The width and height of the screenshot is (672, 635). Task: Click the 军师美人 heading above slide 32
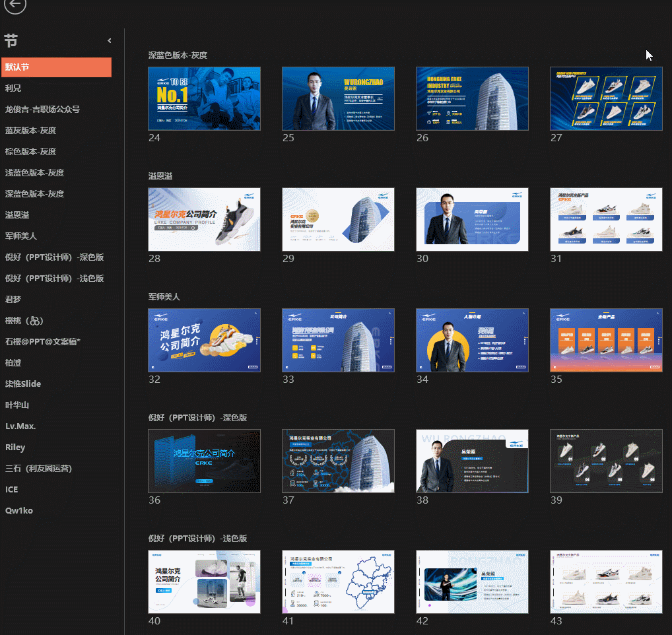coord(164,297)
